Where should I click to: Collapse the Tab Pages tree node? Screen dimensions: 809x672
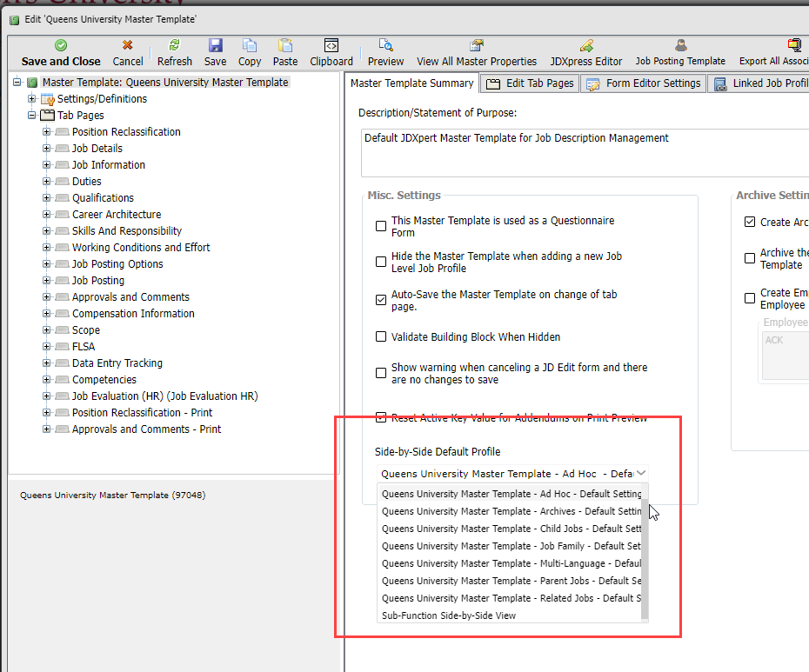pyautogui.click(x=32, y=116)
